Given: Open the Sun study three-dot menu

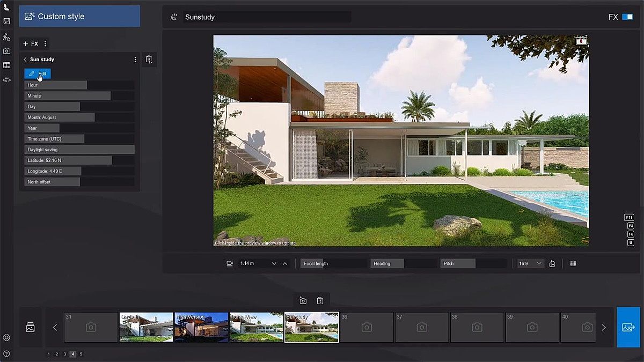Looking at the screenshot, I should pos(135,60).
